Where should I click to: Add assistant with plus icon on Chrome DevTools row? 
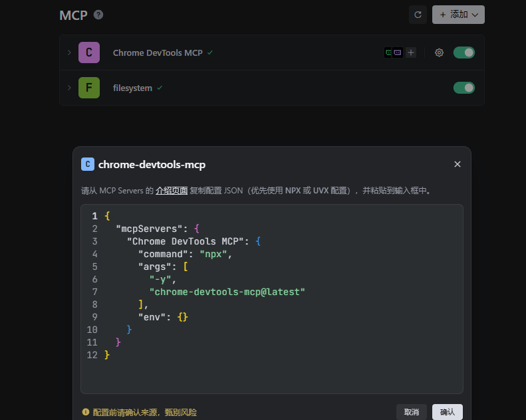click(x=411, y=52)
